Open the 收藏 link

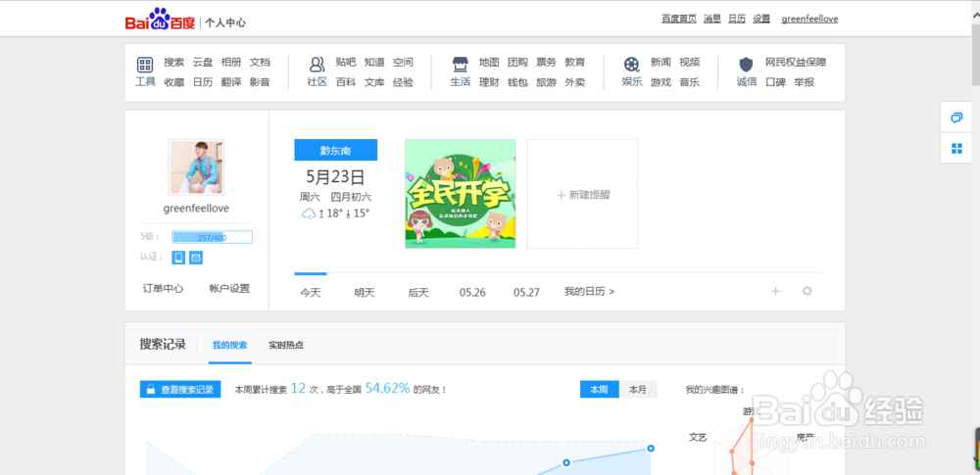point(174,82)
